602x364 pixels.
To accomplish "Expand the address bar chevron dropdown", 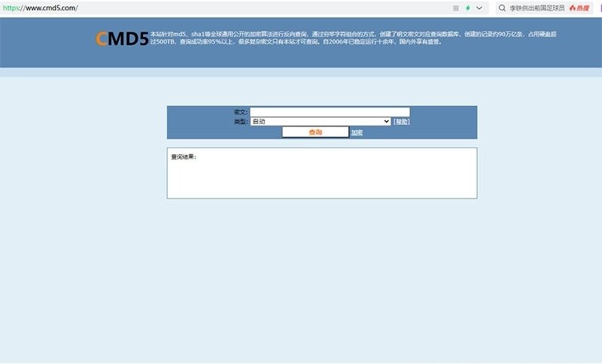I will [x=479, y=8].
